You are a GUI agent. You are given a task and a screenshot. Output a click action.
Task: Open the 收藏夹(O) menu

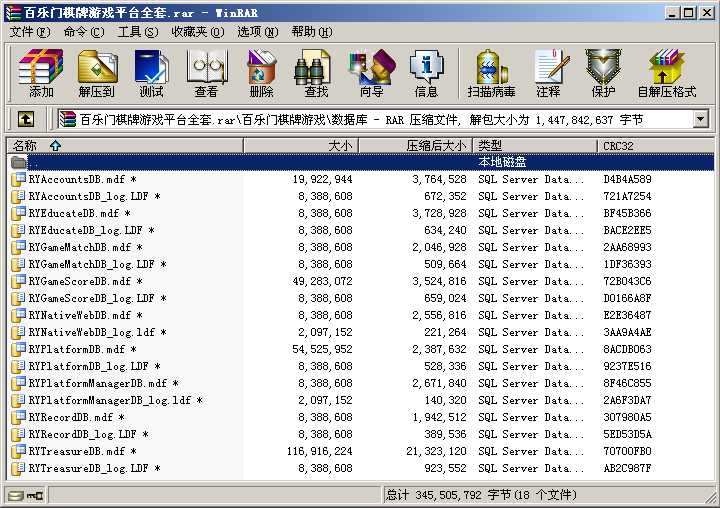(198, 32)
